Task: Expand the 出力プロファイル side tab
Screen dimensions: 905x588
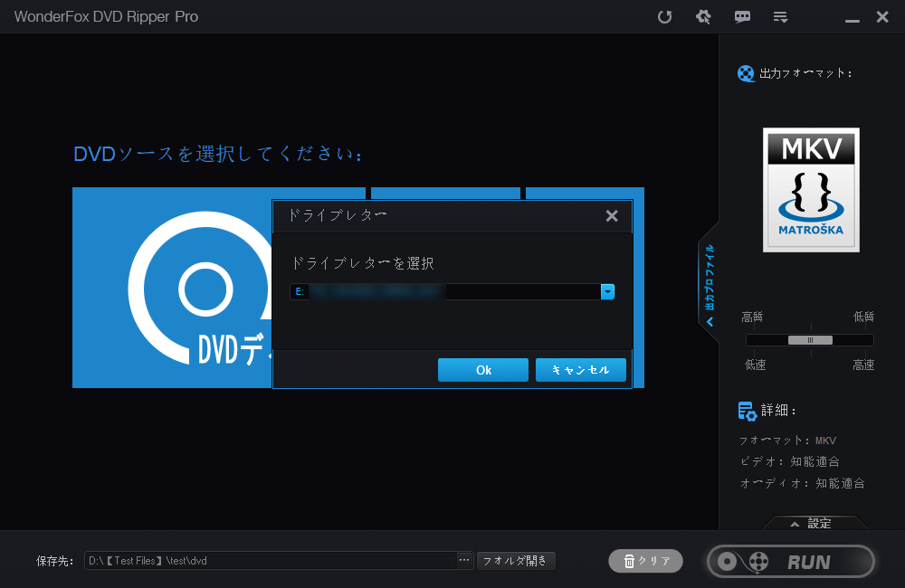Action: (710, 283)
